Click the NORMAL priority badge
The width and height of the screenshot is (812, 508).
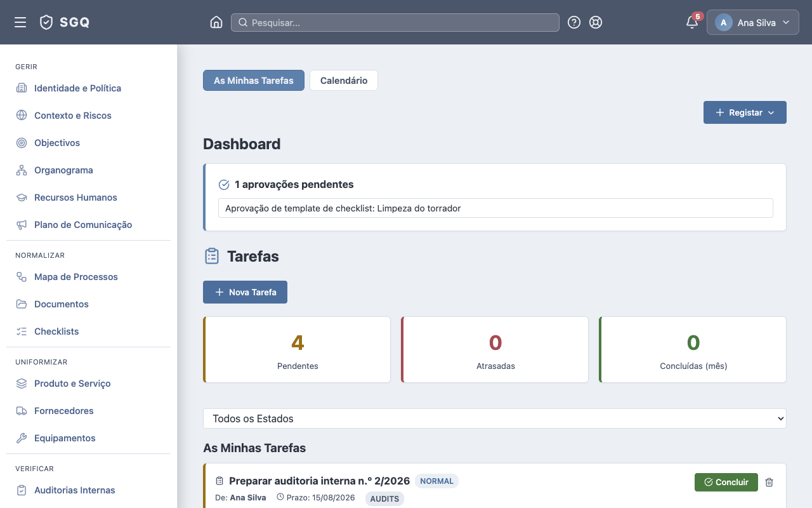click(x=436, y=481)
